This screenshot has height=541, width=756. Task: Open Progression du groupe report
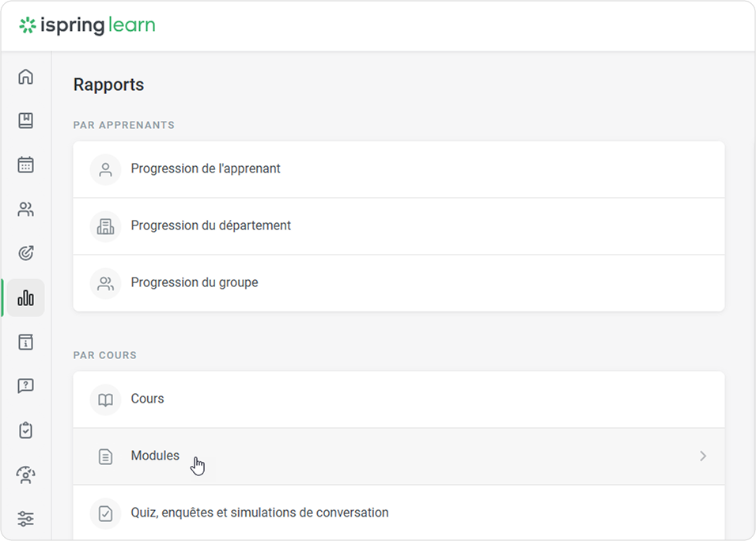[x=195, y=283]
